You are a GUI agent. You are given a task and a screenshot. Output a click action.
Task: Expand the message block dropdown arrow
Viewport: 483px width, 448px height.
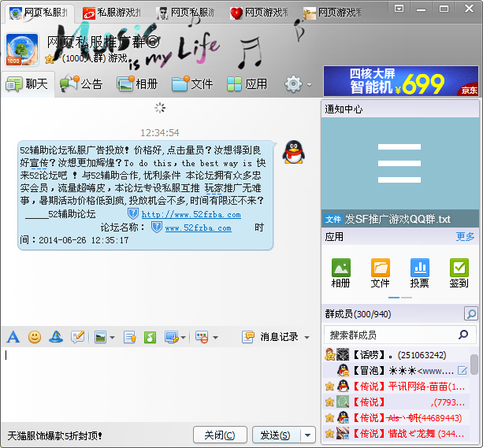coord(215,338)
